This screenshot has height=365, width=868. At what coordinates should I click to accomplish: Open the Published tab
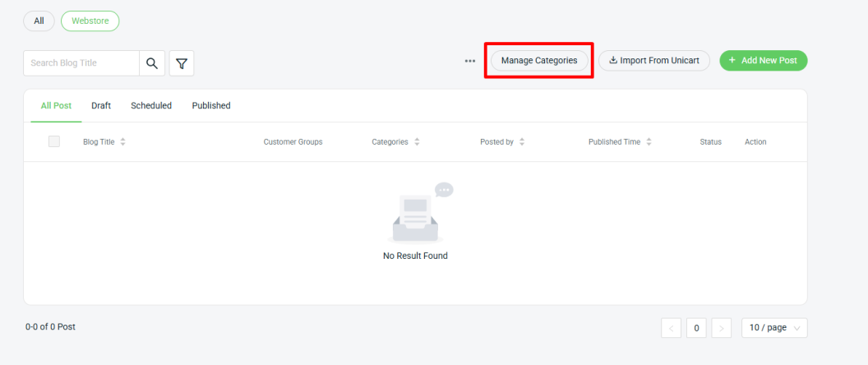(211, 106)
